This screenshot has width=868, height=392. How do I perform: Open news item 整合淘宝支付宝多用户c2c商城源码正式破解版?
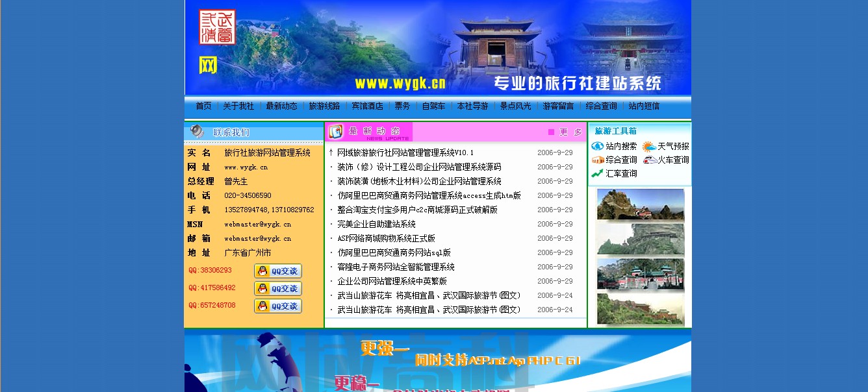tap(417, 210)
